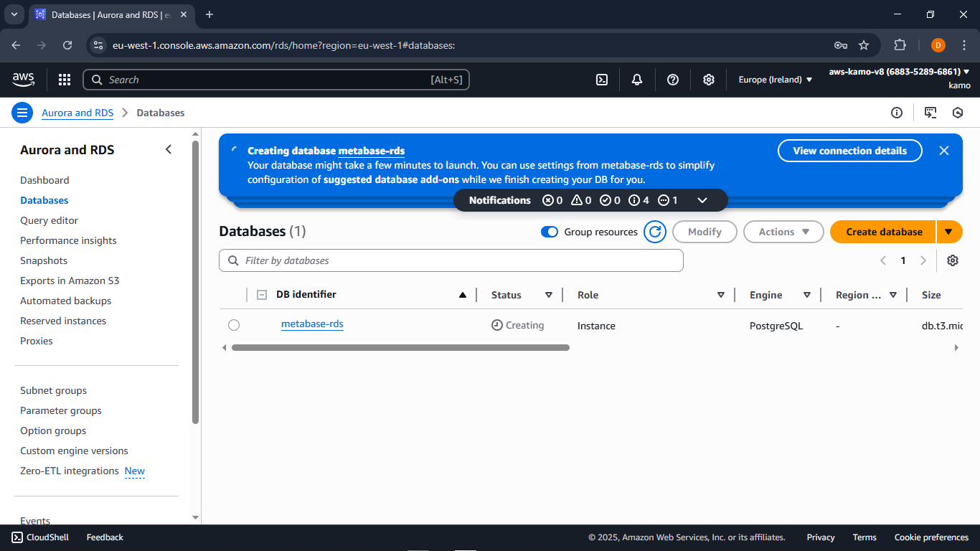This screenshot has height=551, width=980.
Task: Switch to the Parameter groups section
Action: [x=60, y=410]
